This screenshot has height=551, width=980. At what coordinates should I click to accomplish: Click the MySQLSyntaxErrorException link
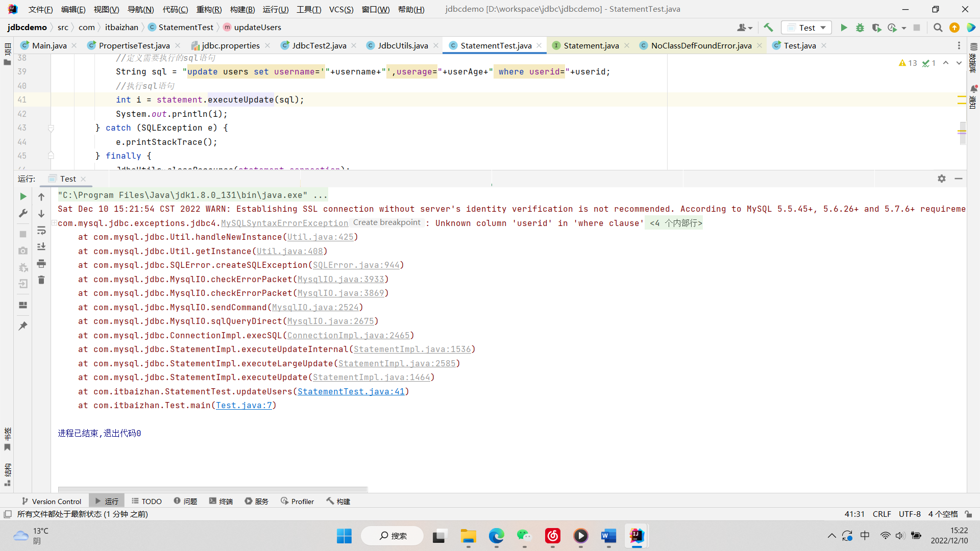pos(284,223)
